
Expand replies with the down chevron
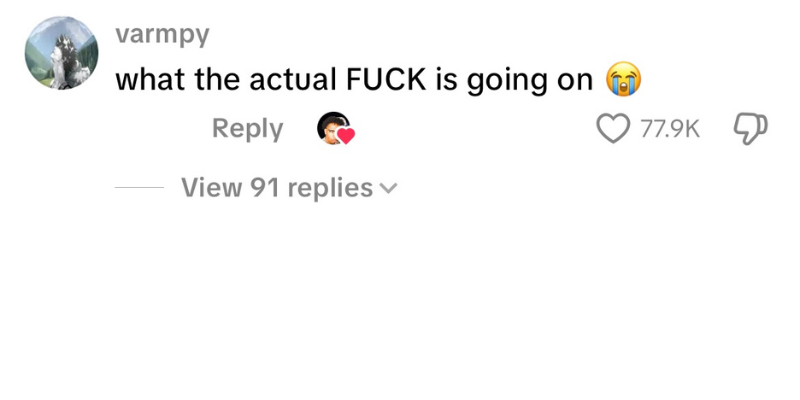pos(389,188)
